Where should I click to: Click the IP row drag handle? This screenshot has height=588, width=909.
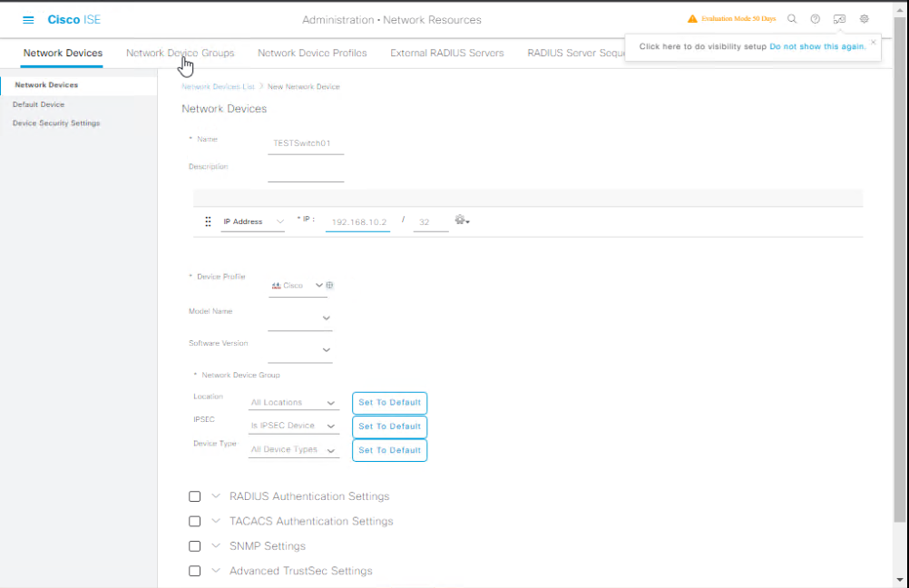[208, 221]
